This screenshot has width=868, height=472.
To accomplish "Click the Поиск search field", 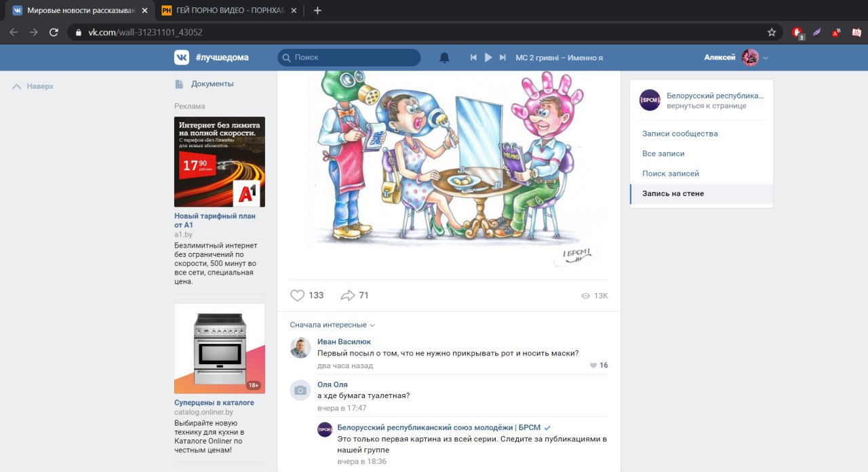I will (x=349, y=58).
